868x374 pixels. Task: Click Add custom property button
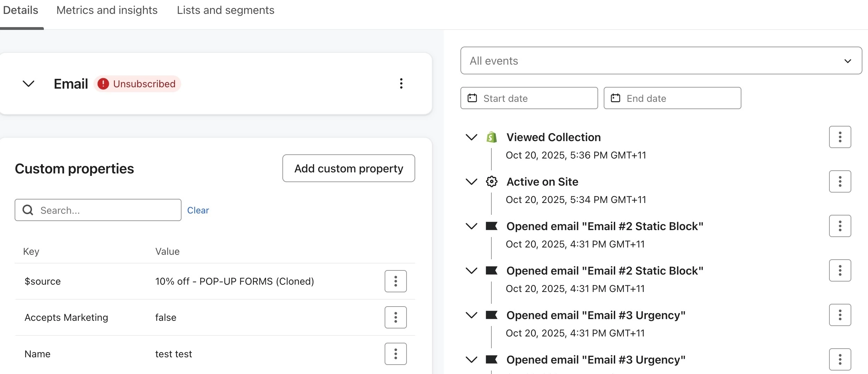348,169
